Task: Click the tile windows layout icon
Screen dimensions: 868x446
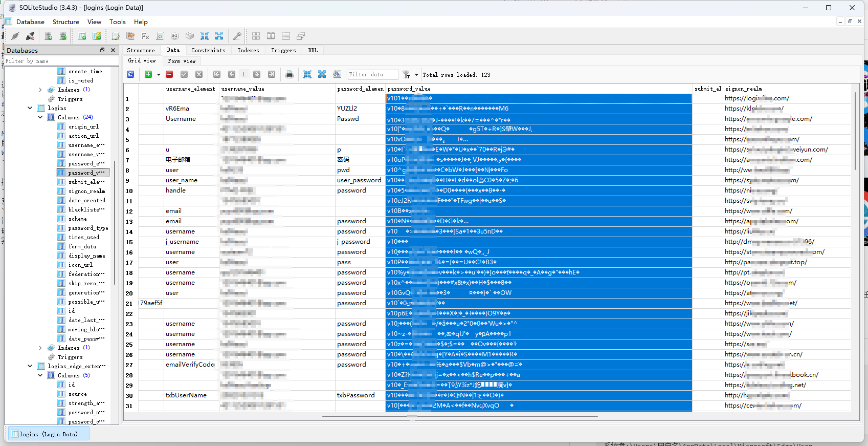Action: pyautogui.click(x=256, y=36)
